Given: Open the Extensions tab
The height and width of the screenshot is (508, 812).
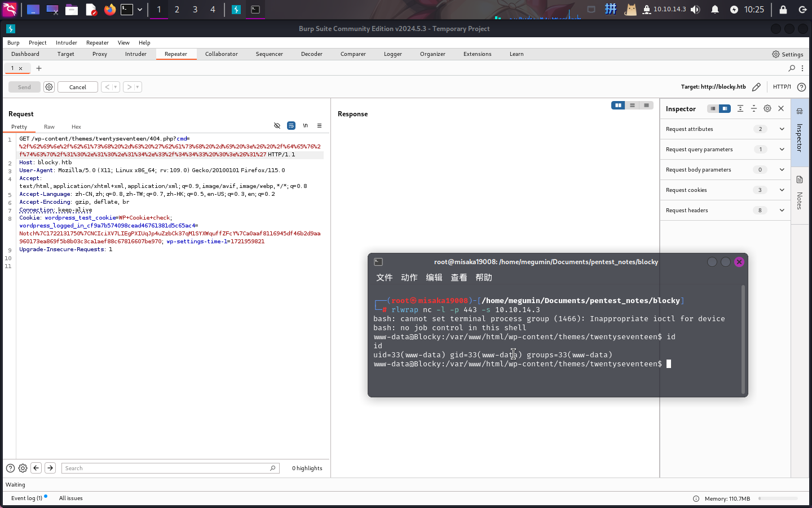Looking at the screenshot, I should (x=478, y=54).
